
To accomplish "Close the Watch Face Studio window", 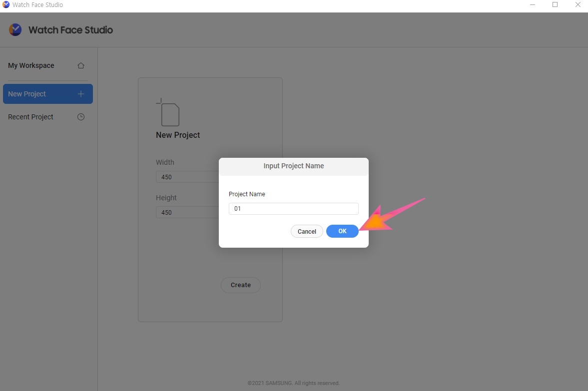I will [578, 4].
